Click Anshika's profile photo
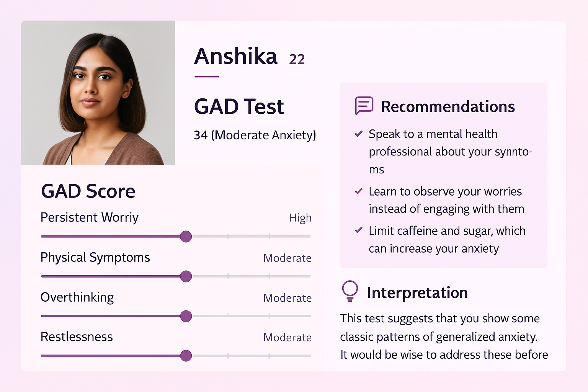 [98, 93]
